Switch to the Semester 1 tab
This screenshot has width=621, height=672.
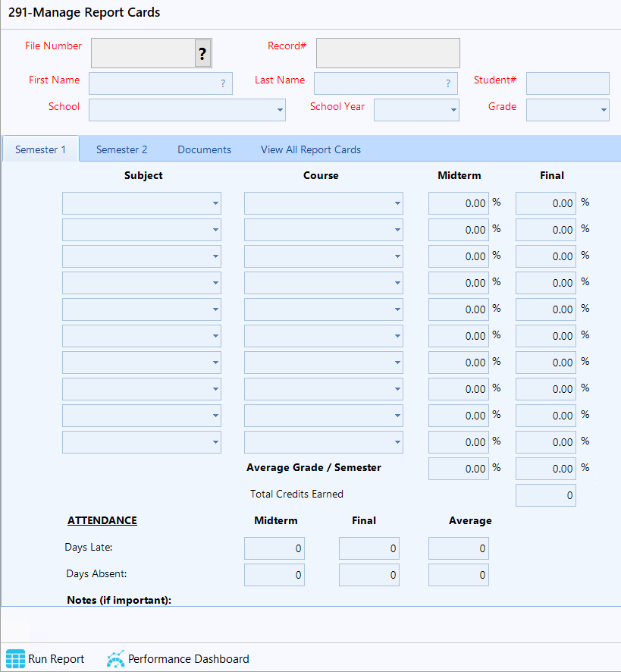pos(40,149)
